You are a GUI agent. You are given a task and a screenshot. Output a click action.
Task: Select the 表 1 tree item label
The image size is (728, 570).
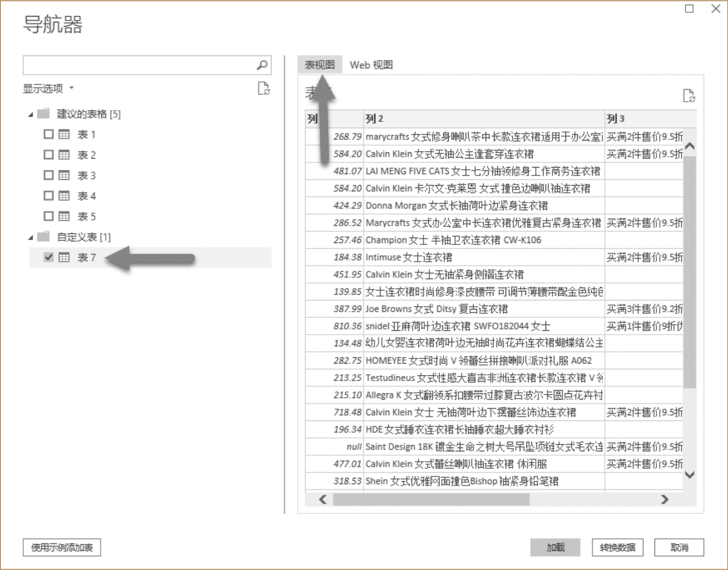[x=86, y=135]
